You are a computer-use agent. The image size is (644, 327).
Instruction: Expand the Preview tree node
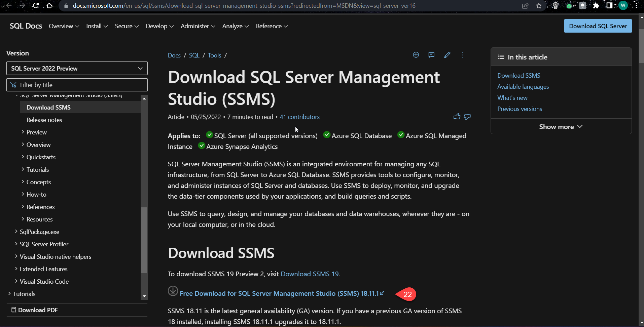click(23, 132)
